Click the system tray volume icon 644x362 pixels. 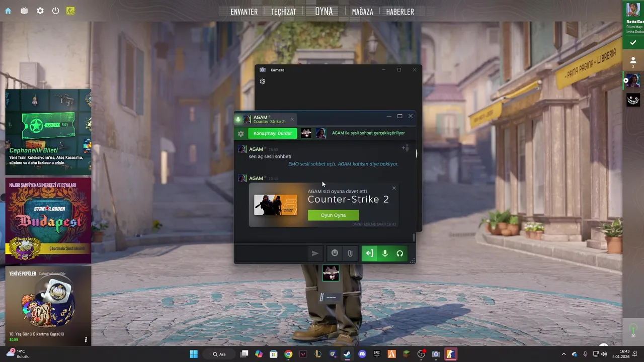point(604,354)
